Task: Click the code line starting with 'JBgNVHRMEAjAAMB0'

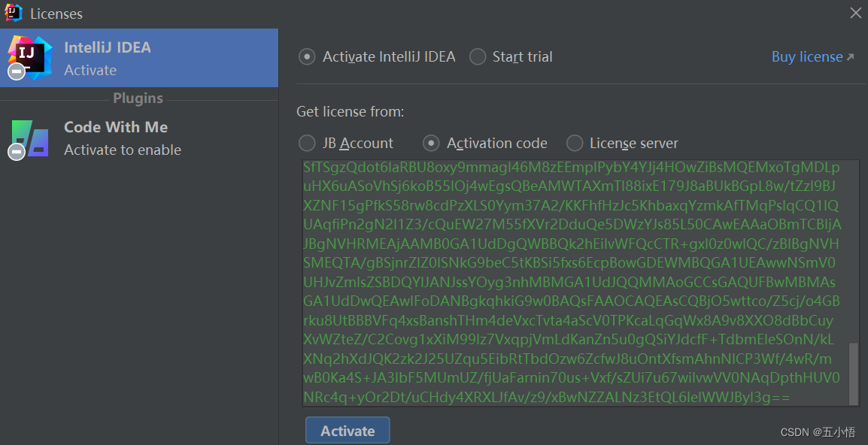Action: click(572, 244)
